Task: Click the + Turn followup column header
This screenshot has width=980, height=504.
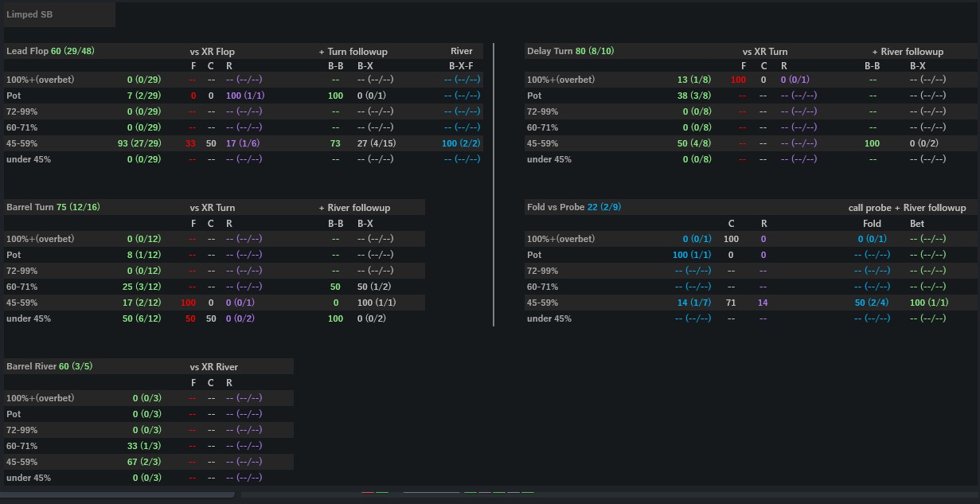Action: (353, 52)
